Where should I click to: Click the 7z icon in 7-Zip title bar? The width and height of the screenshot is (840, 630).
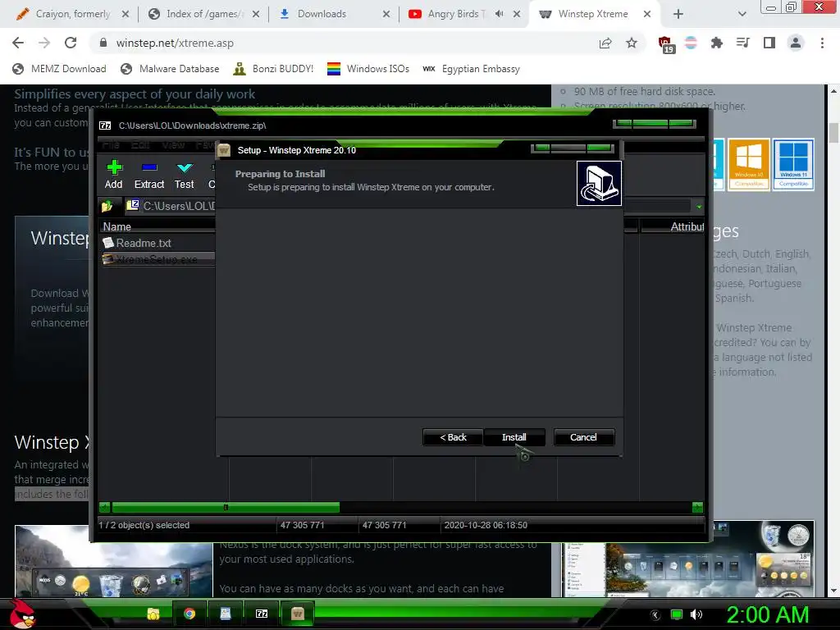click(106, 126)
